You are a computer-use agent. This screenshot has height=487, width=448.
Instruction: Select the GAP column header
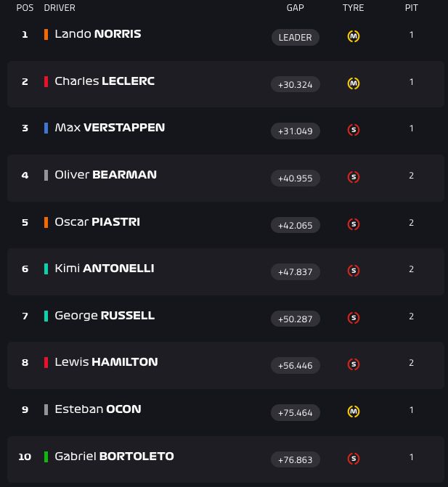pos(295,8)
